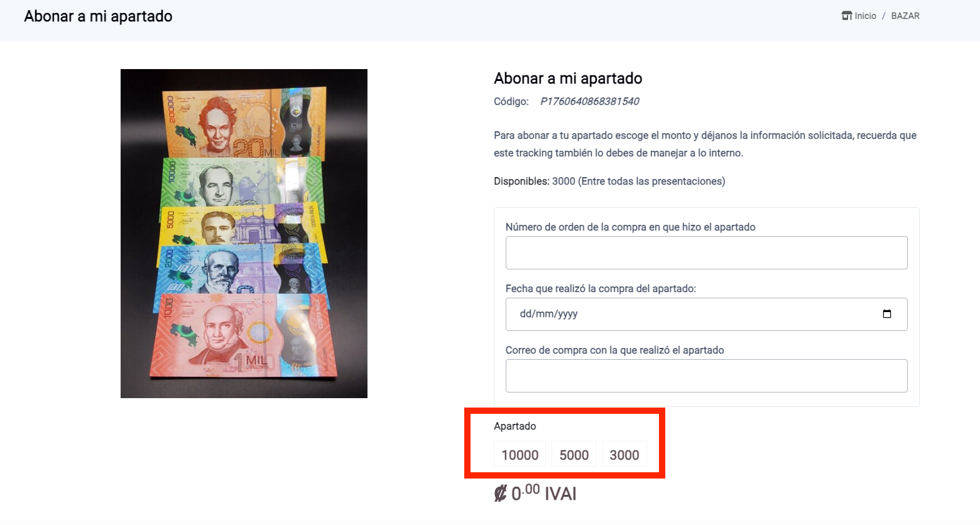Focus the purchase order number field
Screen dimensions: 980x525
[x=706, y=252]
